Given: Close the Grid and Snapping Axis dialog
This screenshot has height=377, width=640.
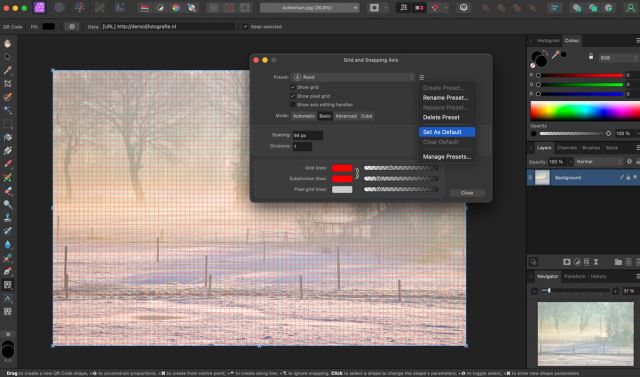Looking at the screenshot, I should pyautogui.click(x=467, y=193).
